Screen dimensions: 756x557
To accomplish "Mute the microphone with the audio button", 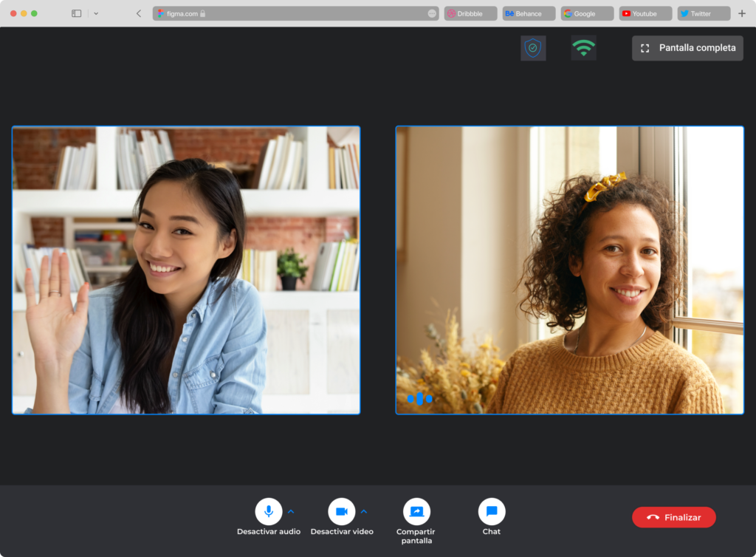I will pos(269,511).
